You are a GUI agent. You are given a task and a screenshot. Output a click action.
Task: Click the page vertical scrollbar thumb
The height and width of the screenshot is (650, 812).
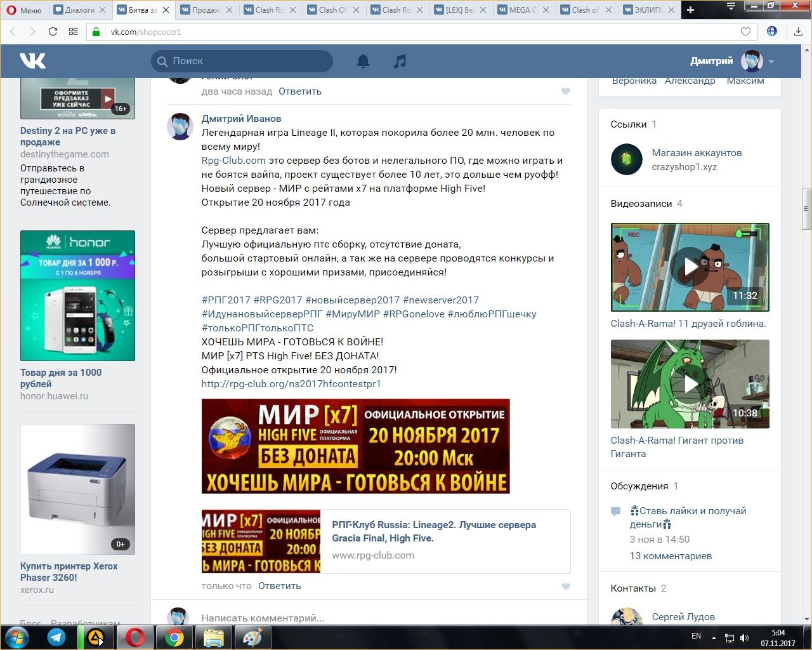tap(806, 209)
